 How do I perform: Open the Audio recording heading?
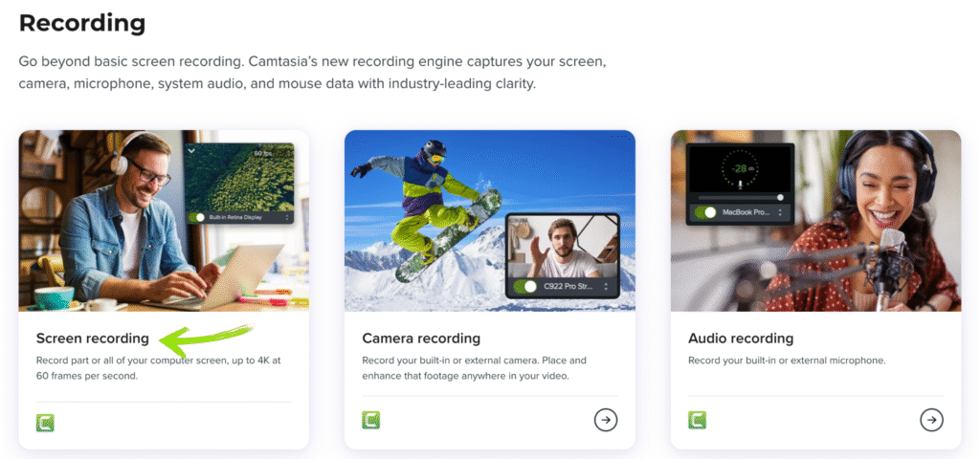point(741,339)
